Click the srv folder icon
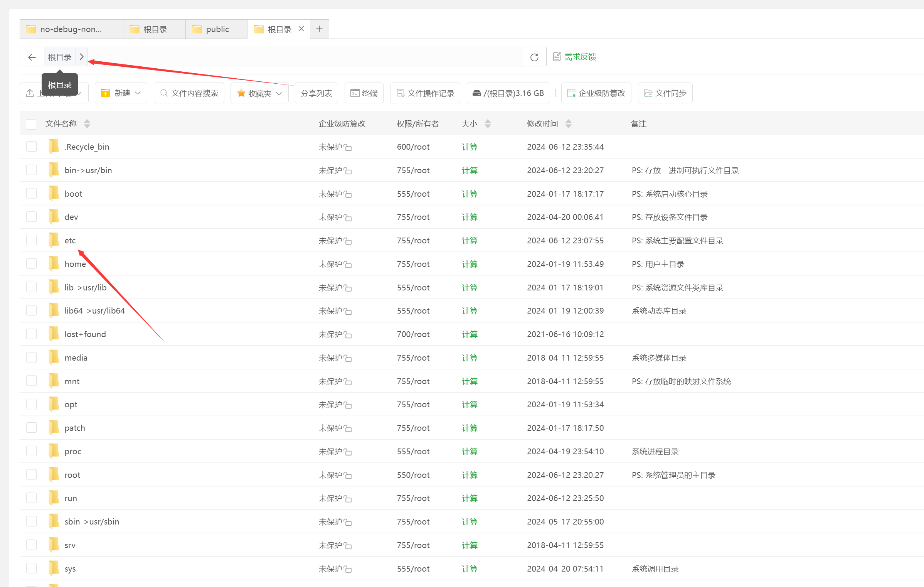Image resolution: width=924 pixels, height=587 pixels. tap(54, 545)
